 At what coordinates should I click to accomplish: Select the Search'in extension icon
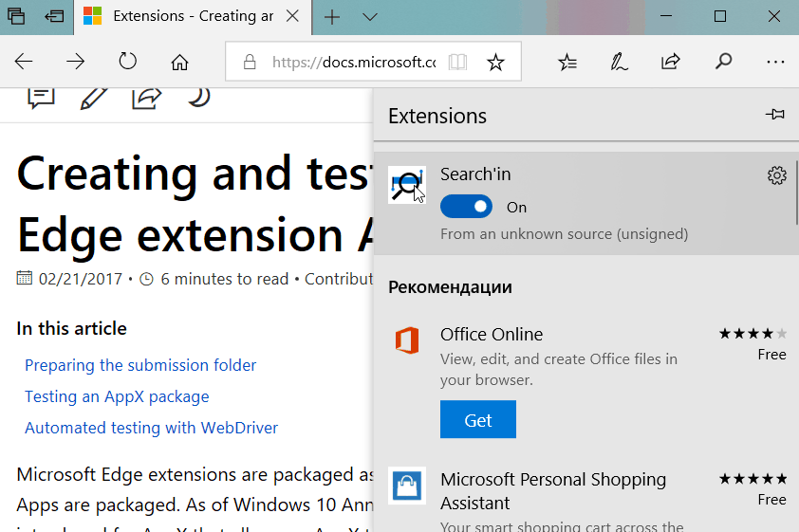pos(407,185)
